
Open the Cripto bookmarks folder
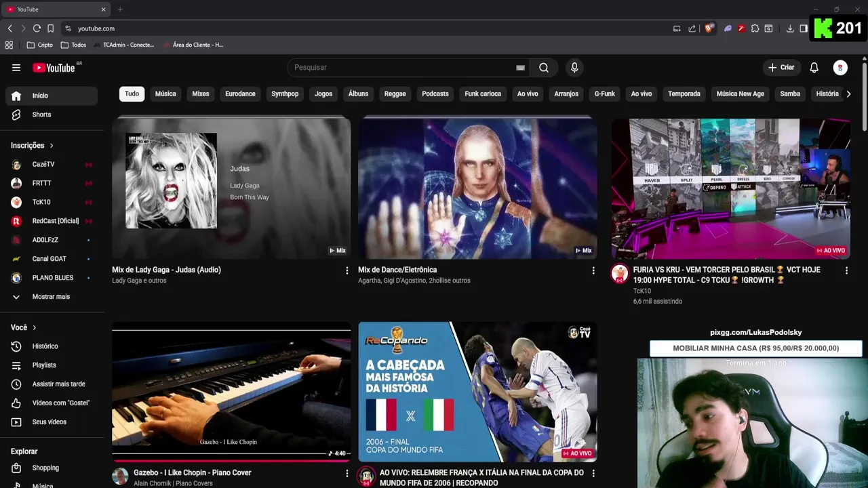point(39,45)
